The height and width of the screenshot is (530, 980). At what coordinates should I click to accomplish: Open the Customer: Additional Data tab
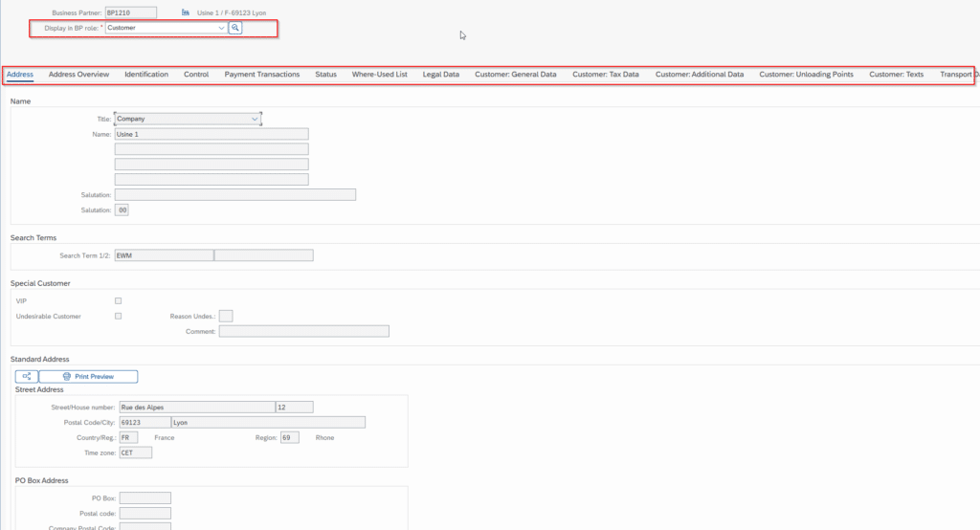click(x=700, y=75)
